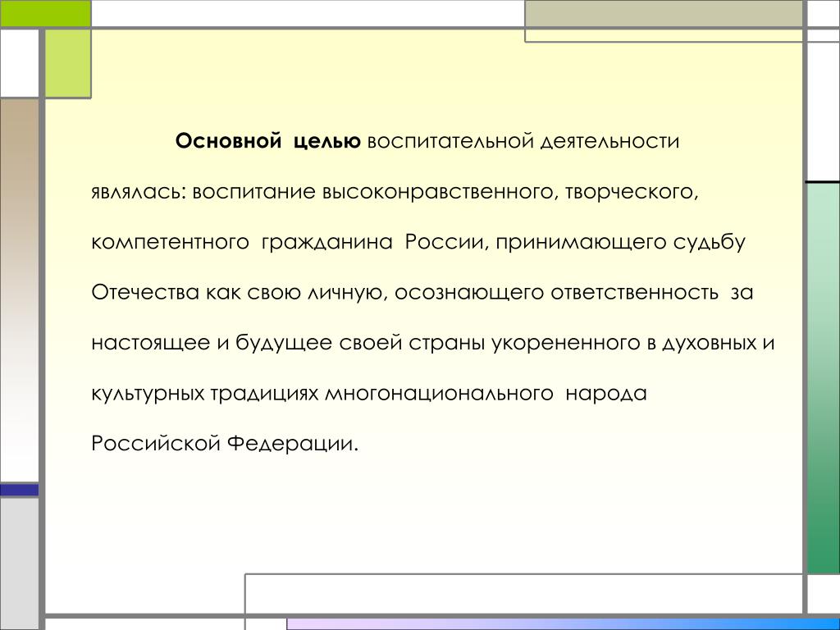Click the word "судьбу"

710,242
